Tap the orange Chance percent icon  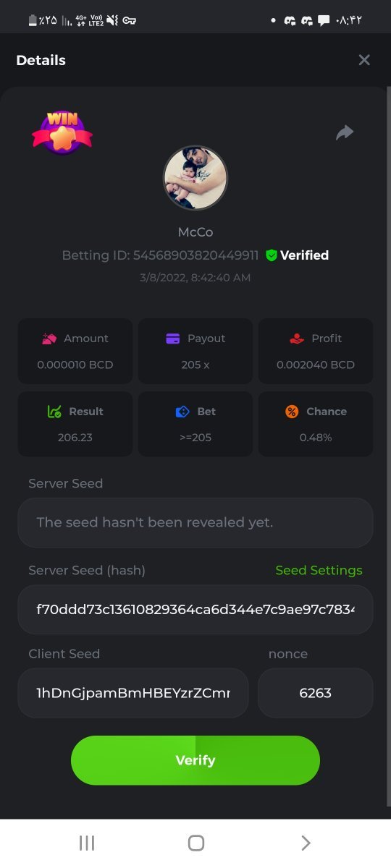pyautogui.click(x=292, y=412)
